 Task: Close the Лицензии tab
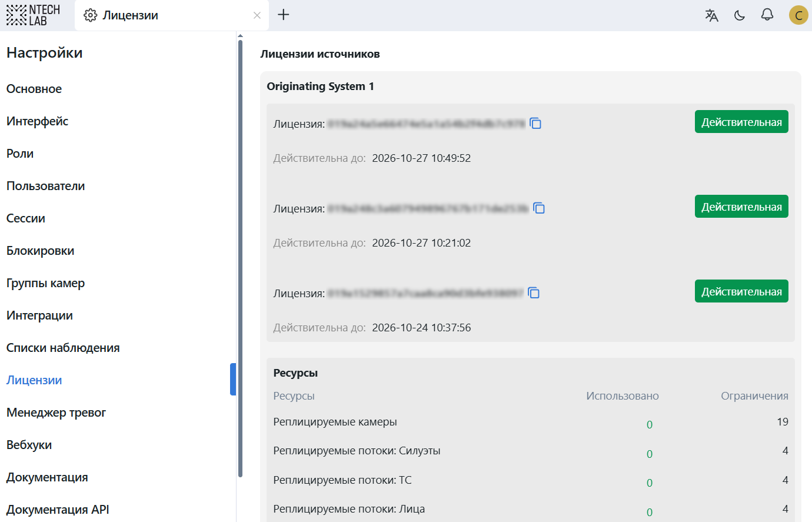pyautogui.click(x=257, y=15)
